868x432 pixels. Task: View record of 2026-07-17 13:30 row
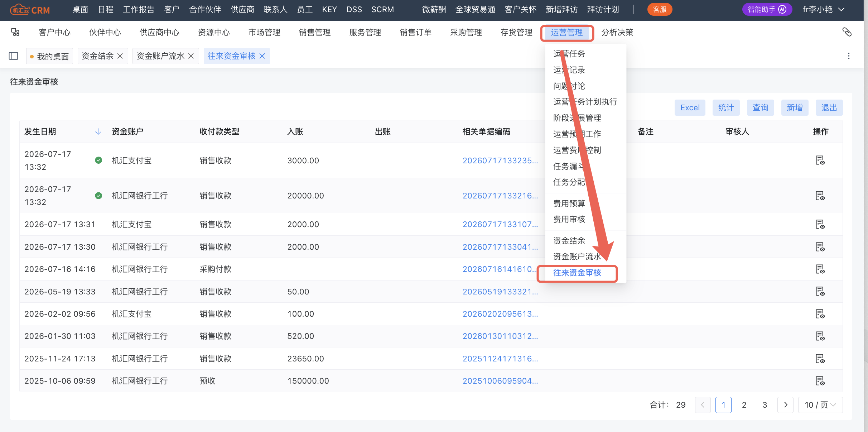tap(820, 247)
